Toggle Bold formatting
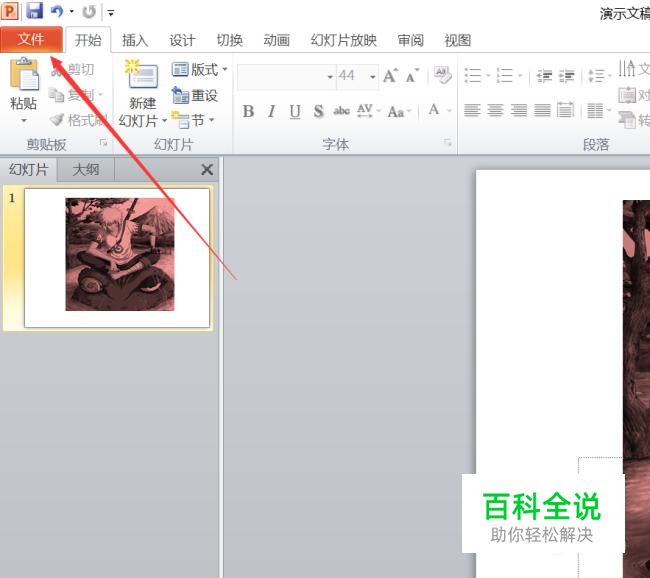This screenshot has height=578, width=650. click(248, 111)
